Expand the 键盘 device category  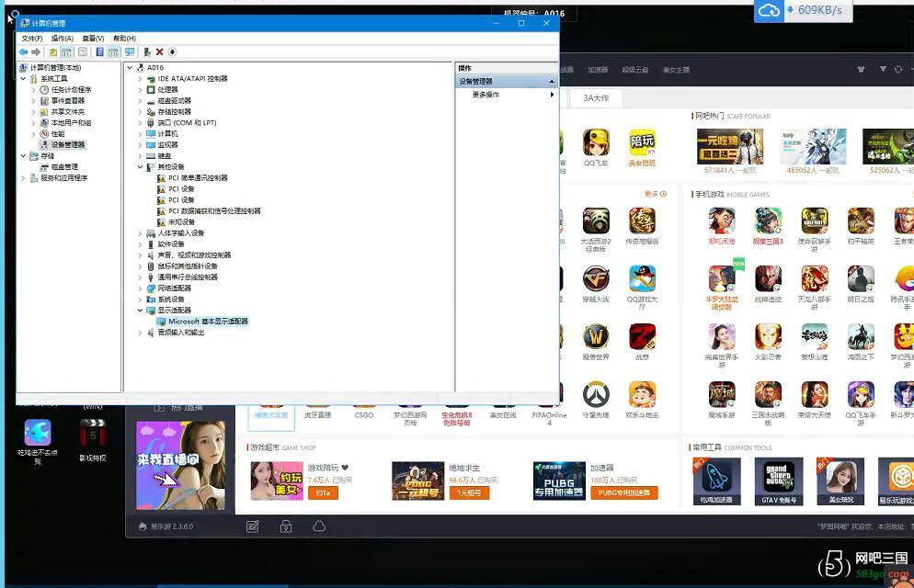(x=140, y=156)
